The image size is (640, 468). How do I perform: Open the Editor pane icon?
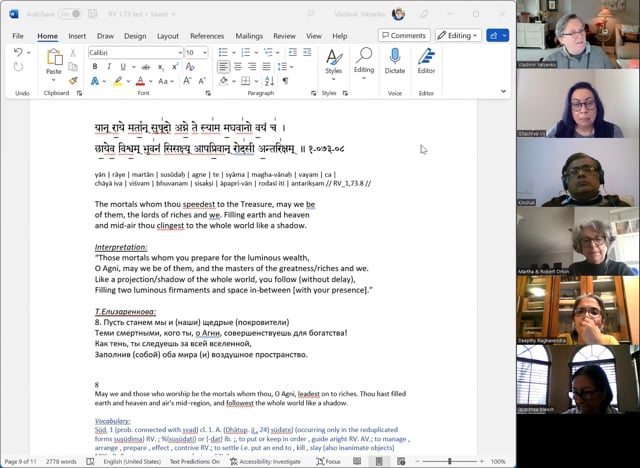coord(426,56)
